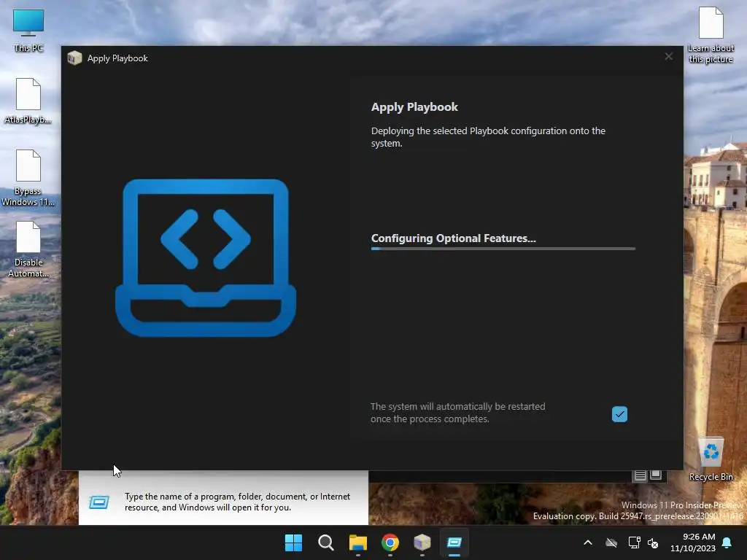Click the OneDrive tray icon
Viewport: 747px width, 560px height.
point(611,542)
